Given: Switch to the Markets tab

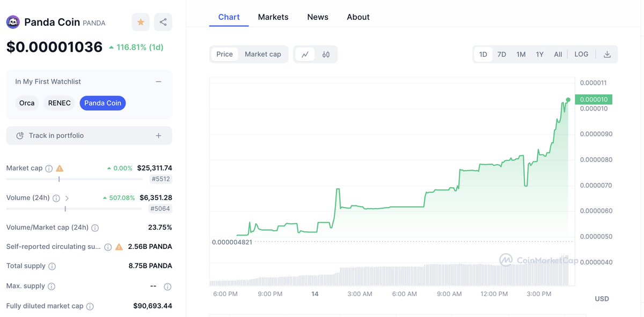Looking at the screenshot, I should point(273,17).
